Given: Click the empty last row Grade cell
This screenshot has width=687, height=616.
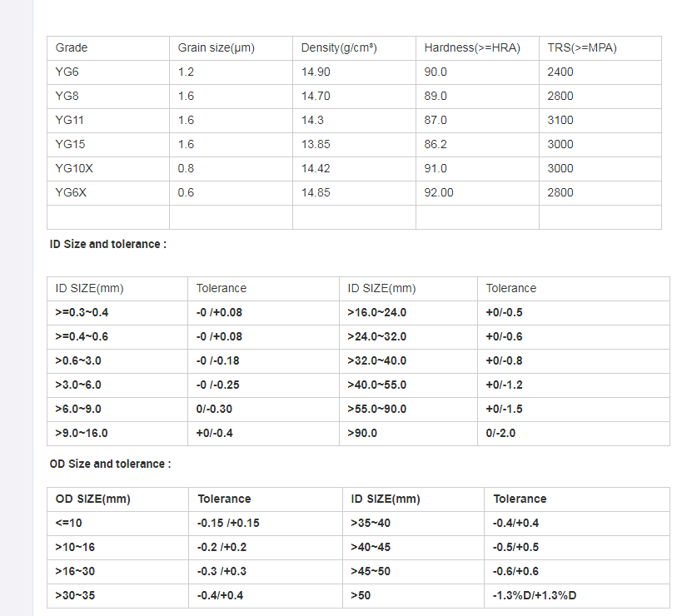Looking at the screenshot, I should (x=107, y=217).
